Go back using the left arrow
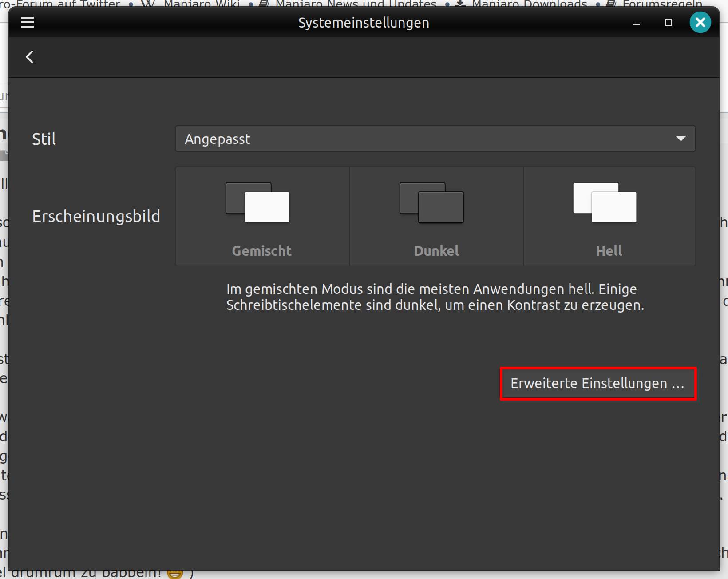The image size is (728, 579). 30,57
